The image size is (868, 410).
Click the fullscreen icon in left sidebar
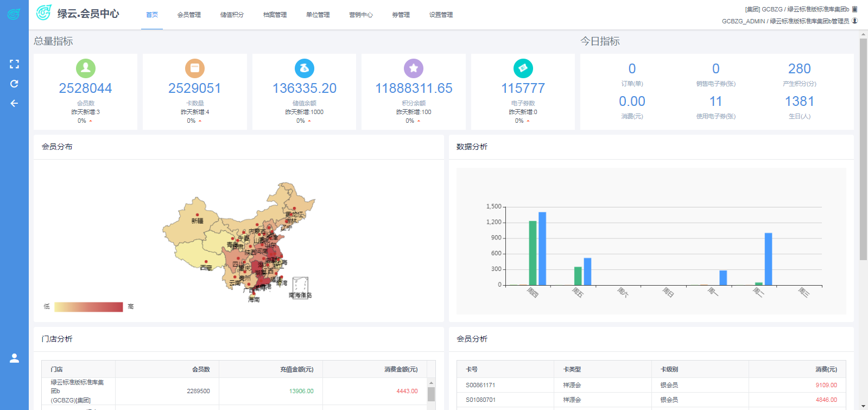click(14, 64)
